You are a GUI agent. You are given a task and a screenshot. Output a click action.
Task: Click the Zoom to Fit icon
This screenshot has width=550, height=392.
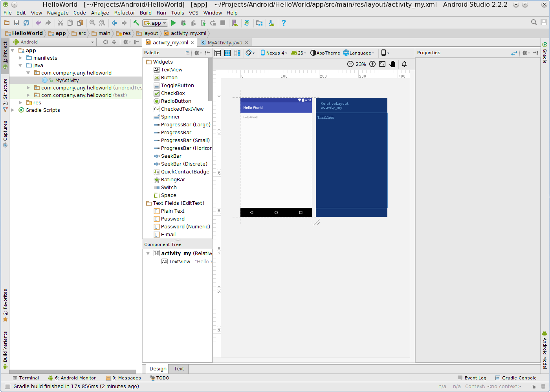pyautogui.click(x=382, y=64)
